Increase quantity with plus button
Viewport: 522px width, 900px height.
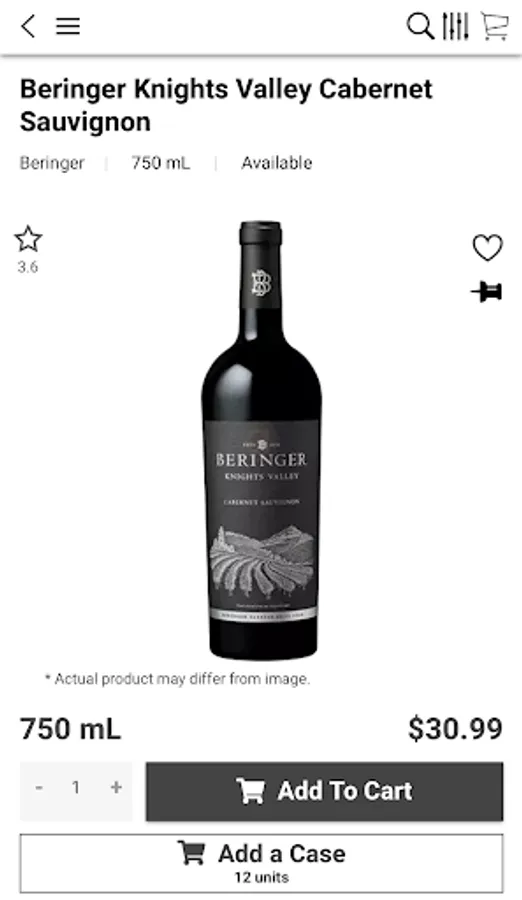point(116,788)
